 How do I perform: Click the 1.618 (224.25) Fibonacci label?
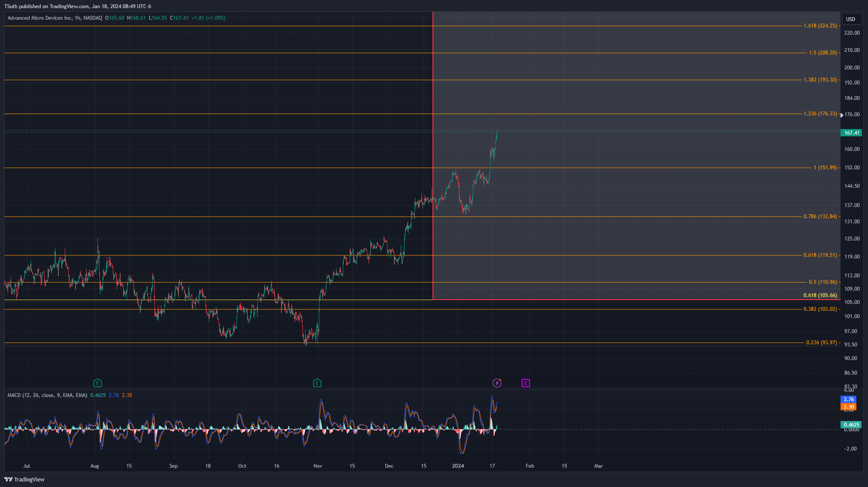(820, 26)
